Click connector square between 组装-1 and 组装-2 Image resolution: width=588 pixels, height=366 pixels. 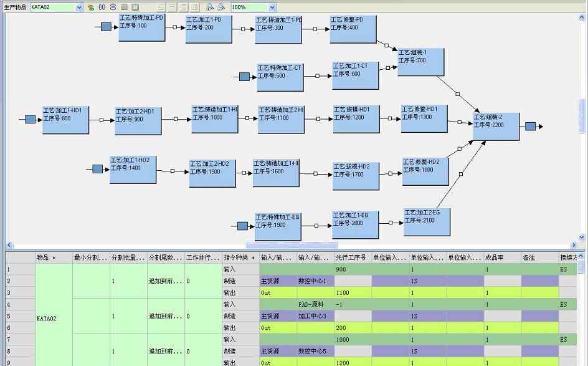pyautogui.click(x=457, y=94)
